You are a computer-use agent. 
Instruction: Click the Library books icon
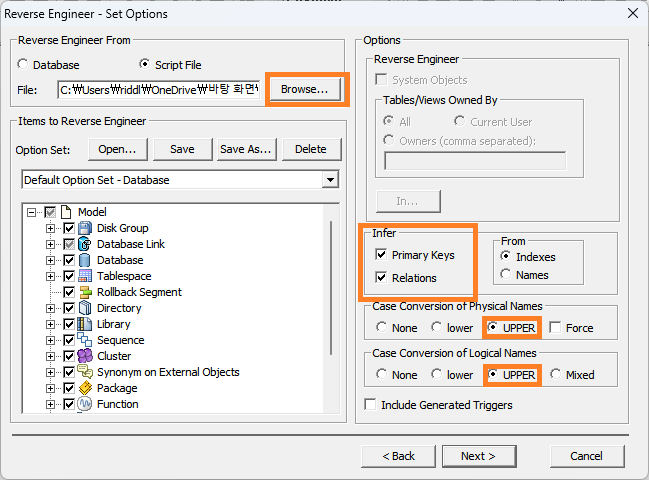[x=85, y=324]
